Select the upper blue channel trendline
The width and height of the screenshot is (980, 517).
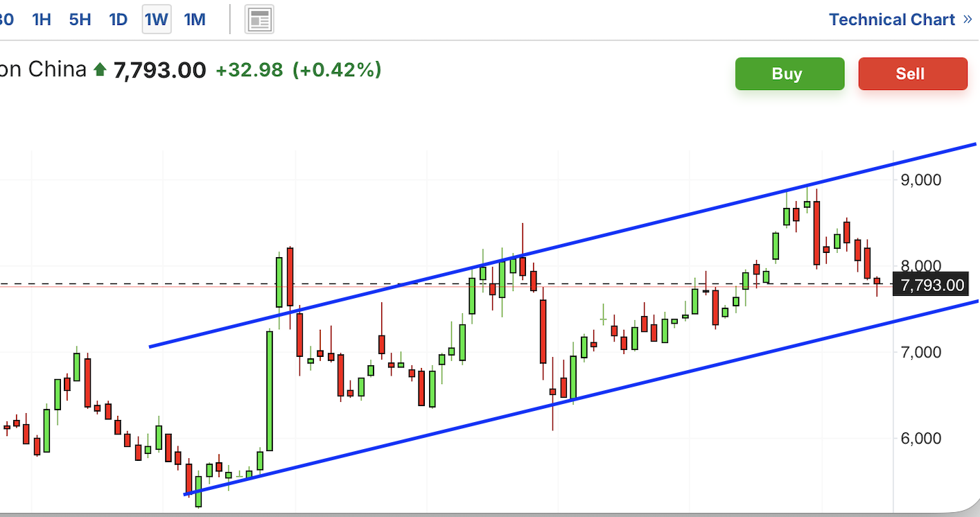562,245
